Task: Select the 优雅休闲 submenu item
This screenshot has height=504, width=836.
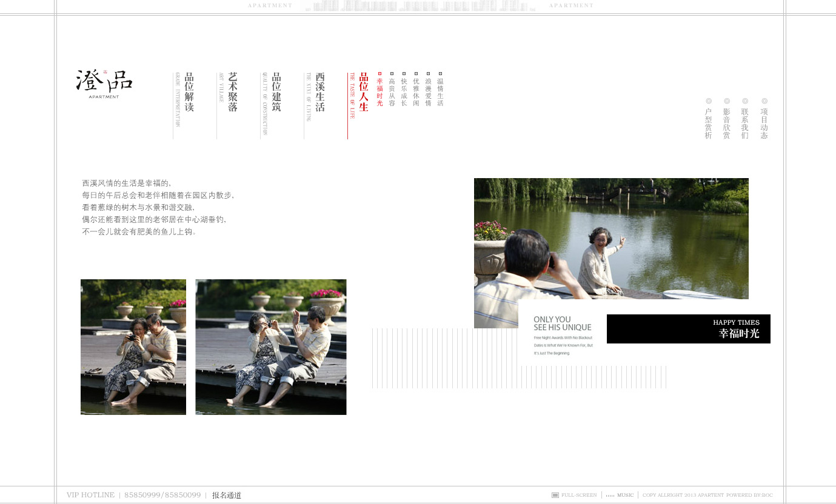Action: pos(416,92)
